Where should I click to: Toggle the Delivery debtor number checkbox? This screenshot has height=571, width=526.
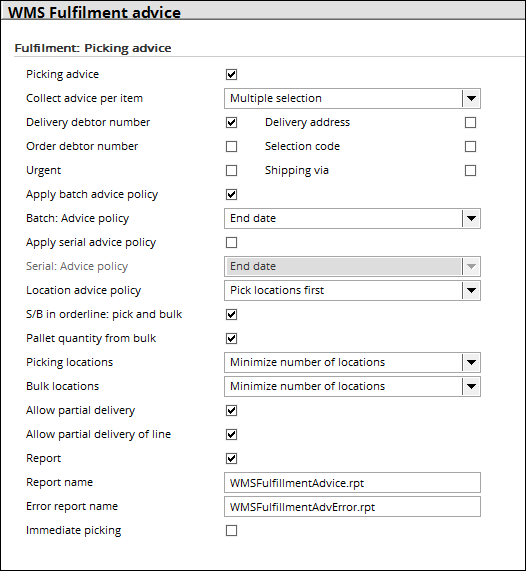click(x=231, y=122)
